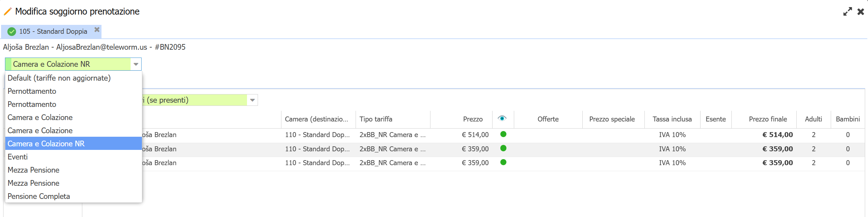The width and height of the screenshot is (868, 217).
Task: Switch to the 105 - Standard Doppia tab
Action: click(x=53, y=32)
